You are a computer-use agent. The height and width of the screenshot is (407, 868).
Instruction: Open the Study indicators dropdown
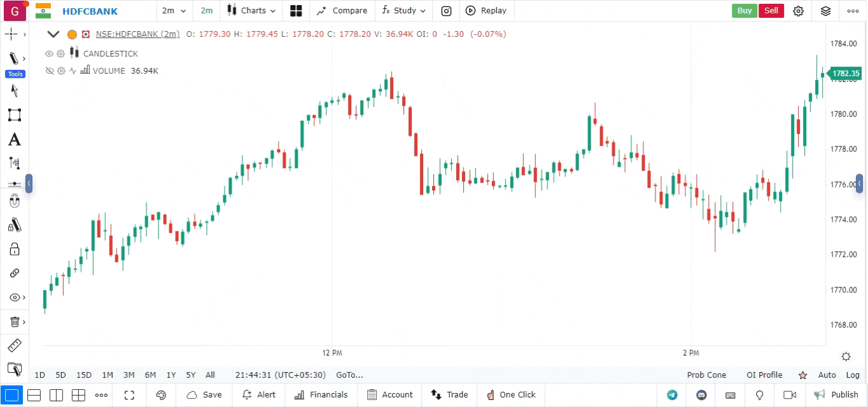pos(403,11)
